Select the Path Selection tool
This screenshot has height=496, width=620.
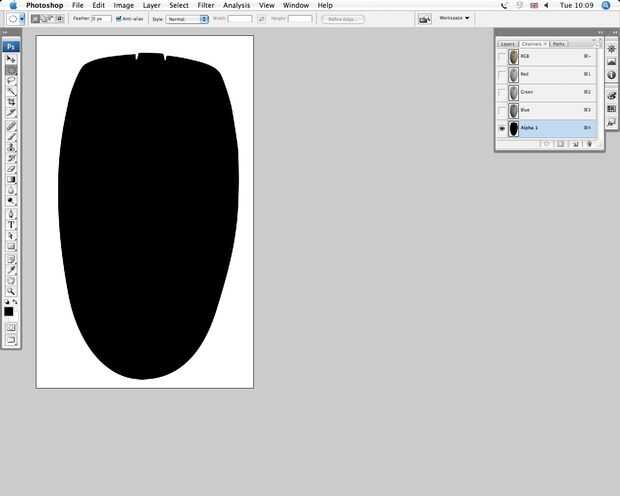[x=11, y=236]
